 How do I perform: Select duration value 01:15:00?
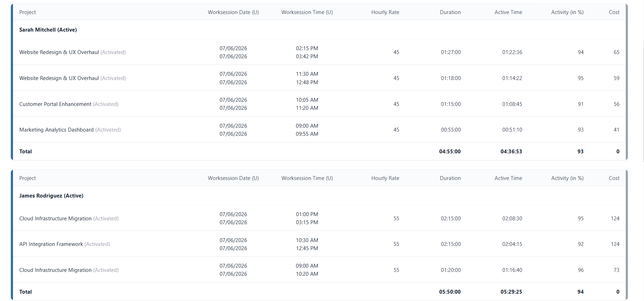pos(451,104)
